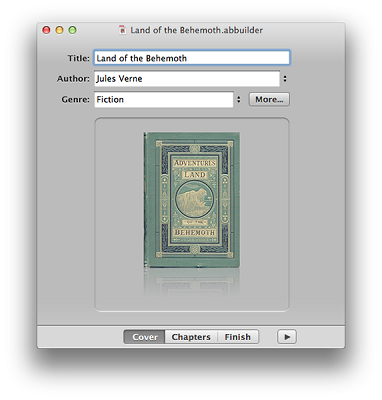Switch to the Finish tab
The width and height of the screenshot is (382, 400).
(x=238, y=337)
